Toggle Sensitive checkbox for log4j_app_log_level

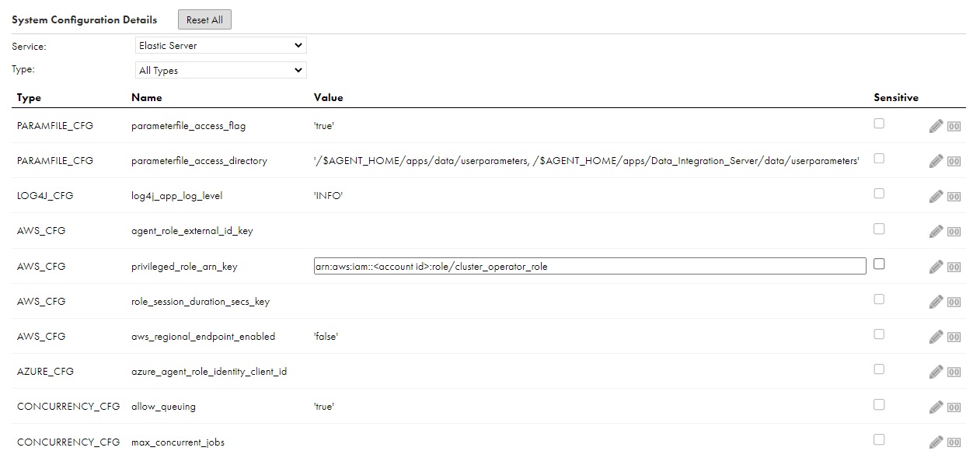click(x=879, y=193)
